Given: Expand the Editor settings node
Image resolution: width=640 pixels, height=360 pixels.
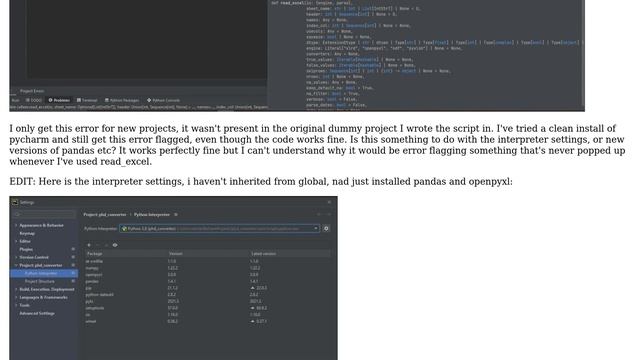Looking at the screenshot, I should coord(16,241).
